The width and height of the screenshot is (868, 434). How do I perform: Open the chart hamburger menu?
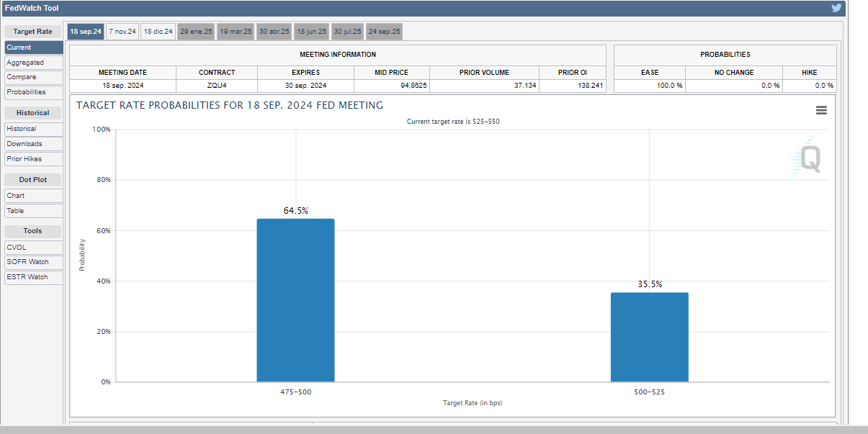(x=821, y=110)
